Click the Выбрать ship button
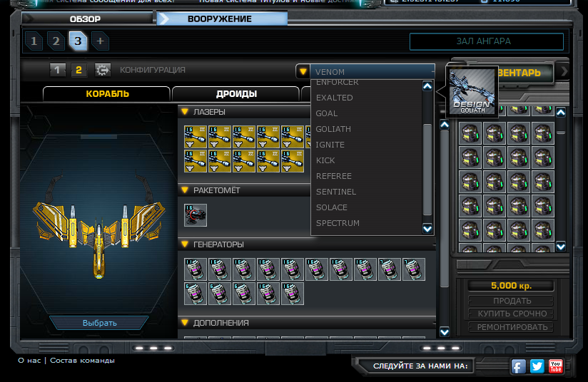The width and height of the screenshot is (588, 382). (x=99, y=323)
